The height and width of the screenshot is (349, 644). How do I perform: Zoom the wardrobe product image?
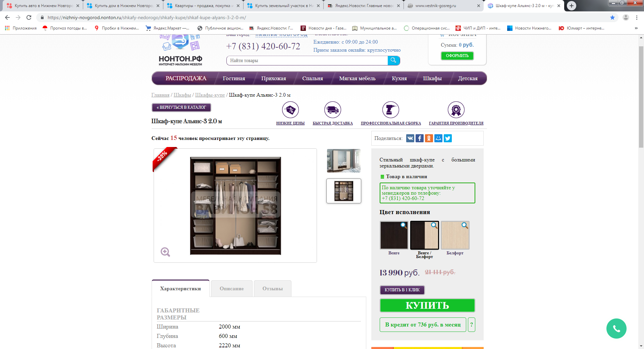(165, 252)
